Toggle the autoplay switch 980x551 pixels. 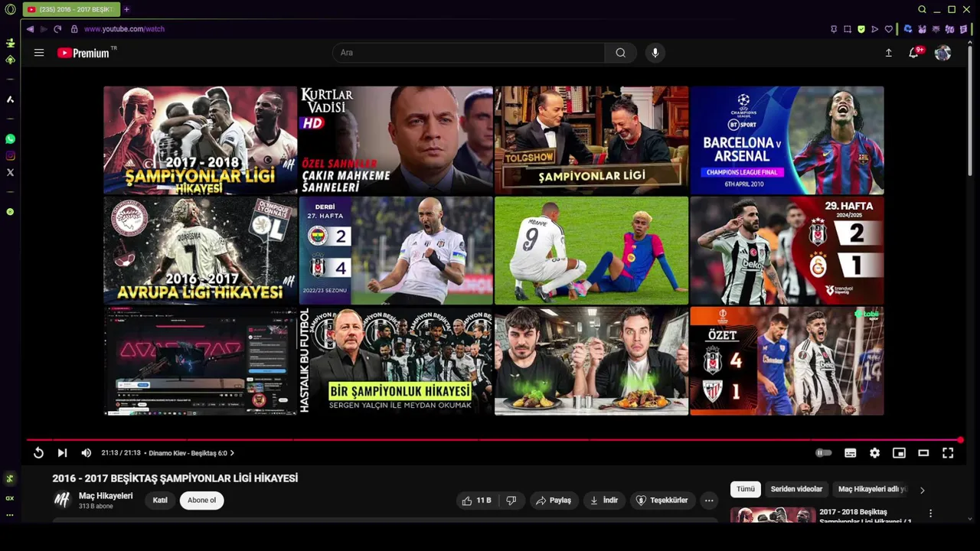[824, 453]
